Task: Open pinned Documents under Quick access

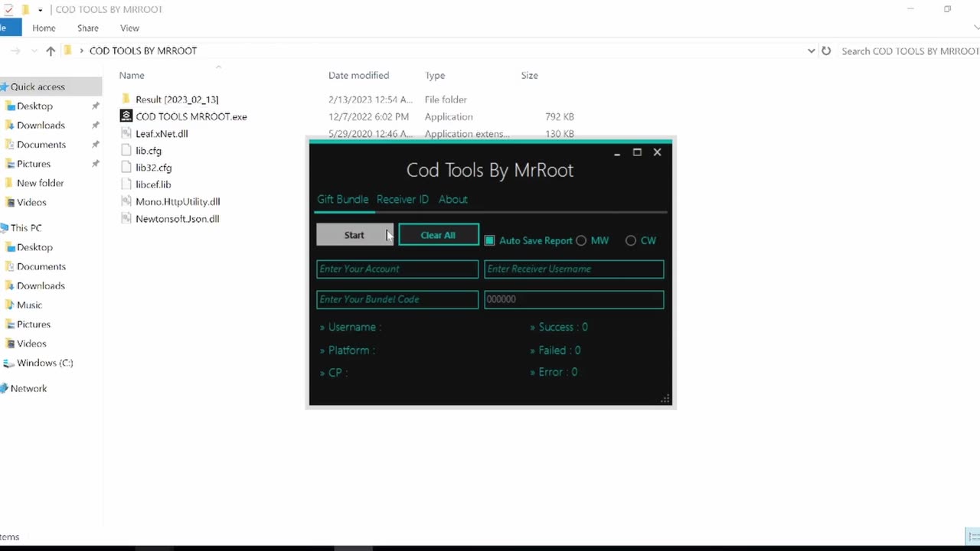Action: coord(41,145)
